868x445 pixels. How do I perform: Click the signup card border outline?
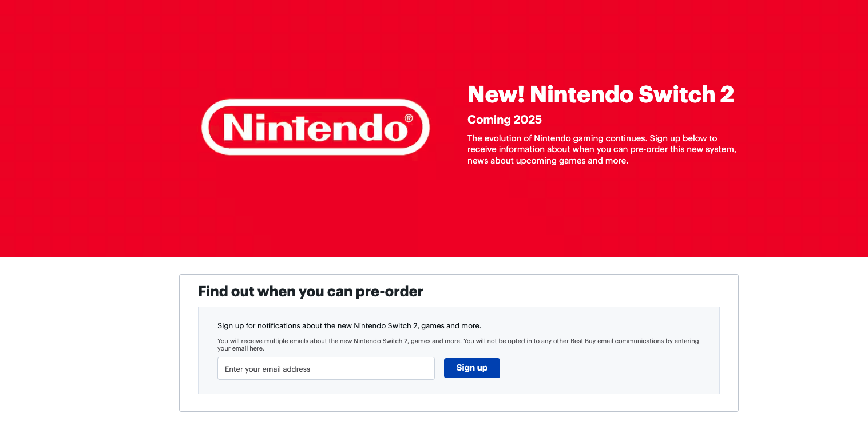[459, 274]
